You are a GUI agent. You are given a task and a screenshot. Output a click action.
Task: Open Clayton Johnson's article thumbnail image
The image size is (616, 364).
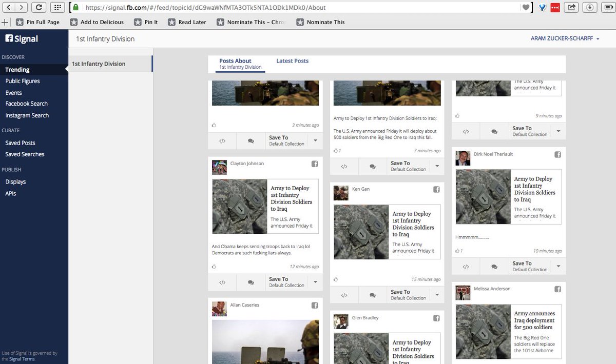[240, 206]
